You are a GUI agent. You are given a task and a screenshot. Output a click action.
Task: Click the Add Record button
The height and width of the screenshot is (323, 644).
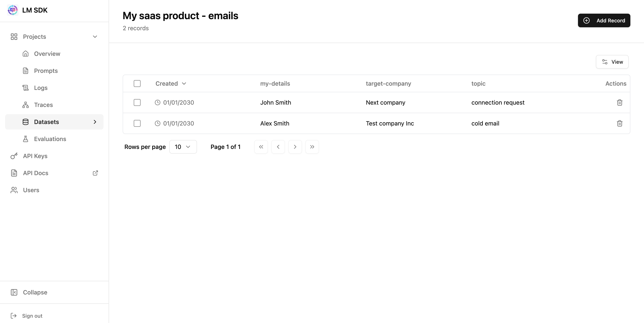coord(604,20)
